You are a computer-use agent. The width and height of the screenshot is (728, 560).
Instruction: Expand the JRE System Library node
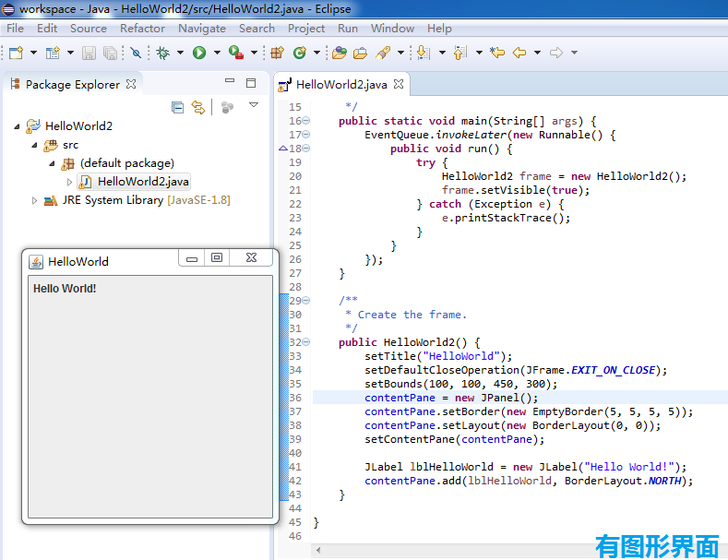[x=34, y=200]
